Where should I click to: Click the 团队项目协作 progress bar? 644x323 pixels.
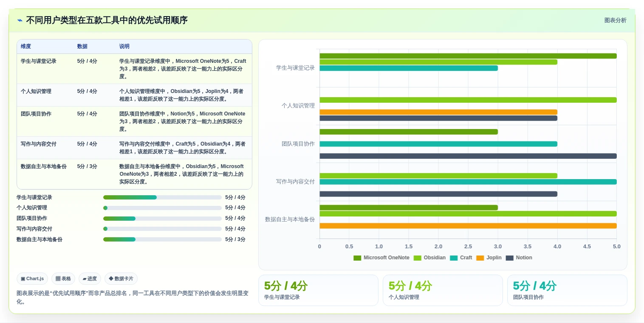[162, 219]
